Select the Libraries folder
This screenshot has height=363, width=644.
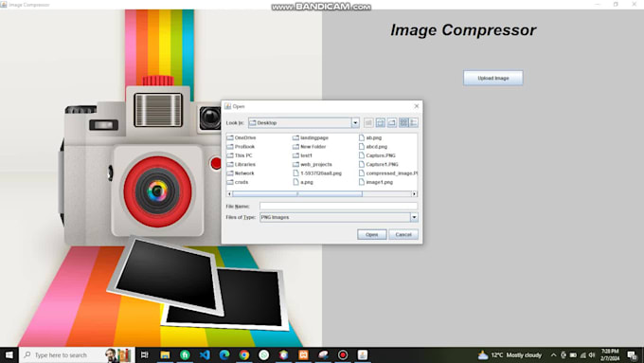(241, 164)
